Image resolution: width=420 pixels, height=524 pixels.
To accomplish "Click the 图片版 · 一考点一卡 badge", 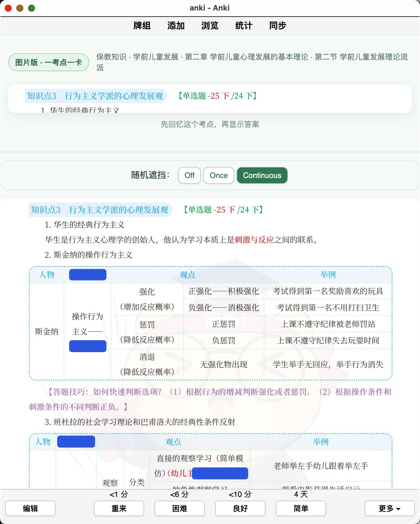I will pyautogui.click(x=49, y=62).
